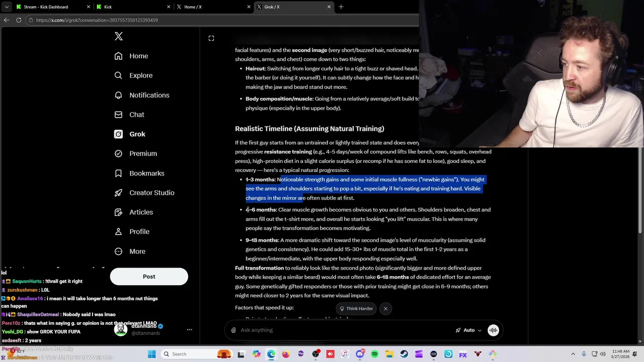
Task: Open iTunes music app from taskbar
Action: coord(345,354)
